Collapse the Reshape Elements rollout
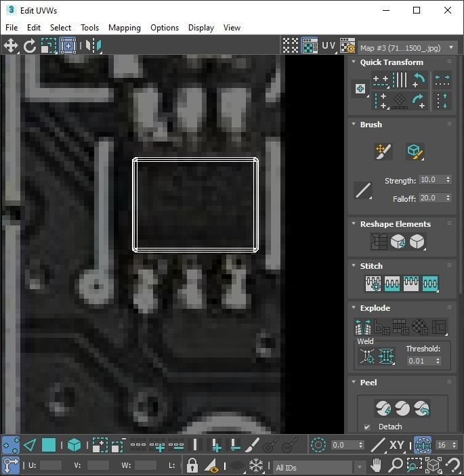Screen dimensions: 464x476 click(354, 223)
